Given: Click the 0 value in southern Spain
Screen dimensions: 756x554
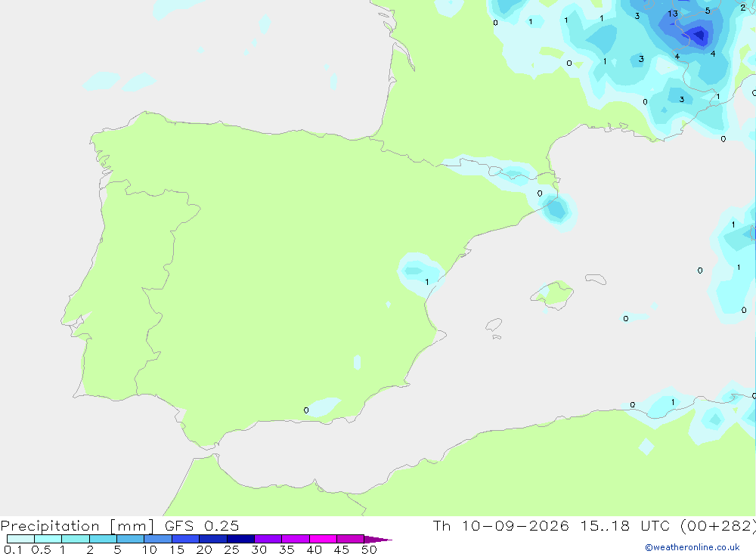Looking at the screenshot, I should pyautogui.click(x=306, y=410).
